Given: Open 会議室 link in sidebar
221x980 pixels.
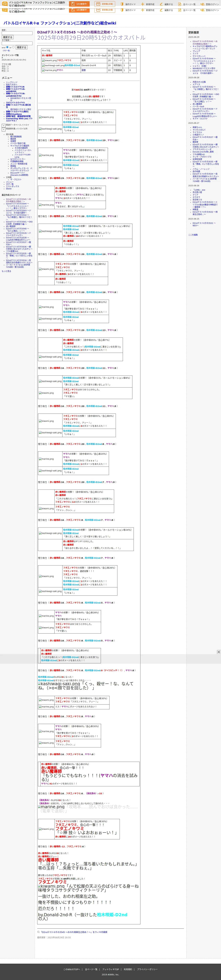Looking at the screenshot, I should pyautogui.click(x=13, y=141).
